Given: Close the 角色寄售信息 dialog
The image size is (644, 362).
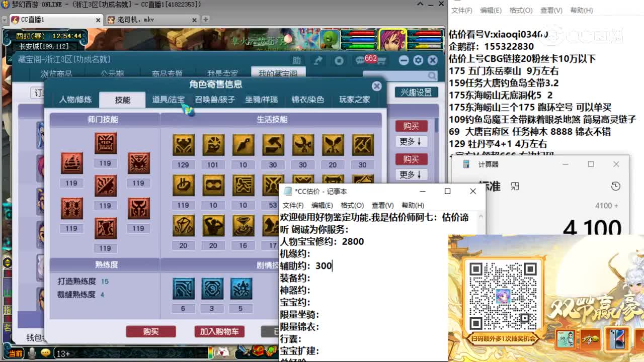Looking at the screenshot, I should pos(376,86).
